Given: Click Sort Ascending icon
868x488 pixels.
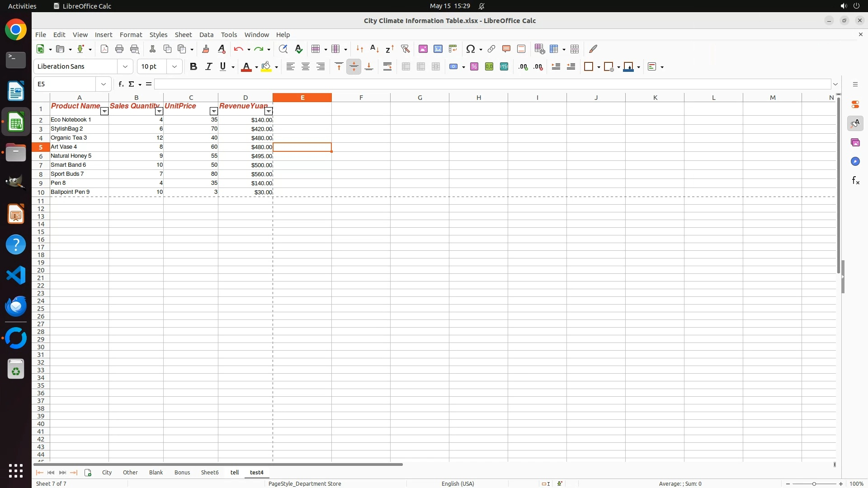Looking at the screenshot, I should (x=374, y=49).
